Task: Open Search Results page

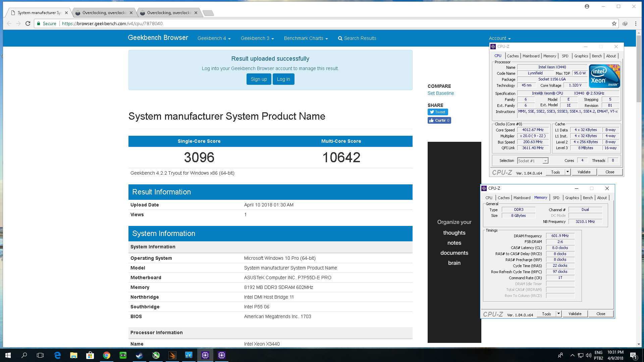Action: point(357,38)
